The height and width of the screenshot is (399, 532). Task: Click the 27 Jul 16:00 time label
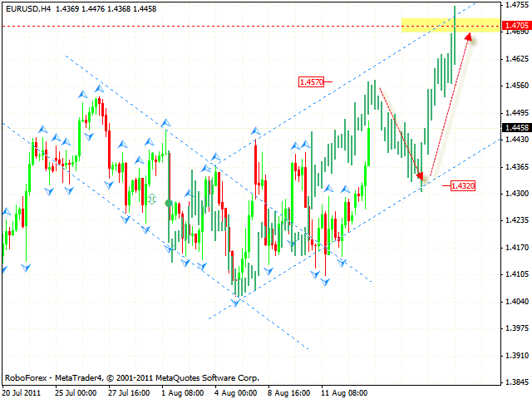(129, 393)
